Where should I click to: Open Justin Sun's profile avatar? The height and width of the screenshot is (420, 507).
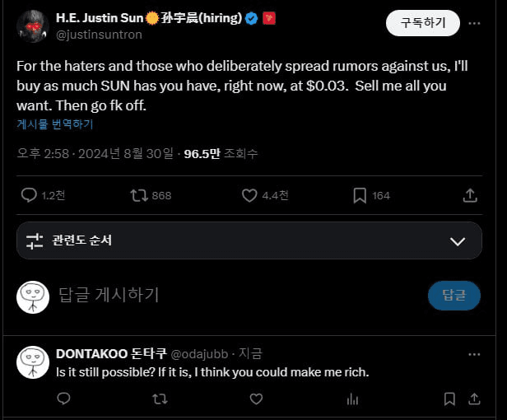tap(32, 26)
